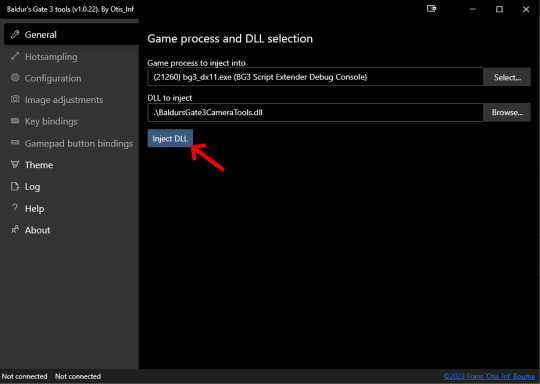
Task: Click the Log document icon
Action: (x=15, y=186)
